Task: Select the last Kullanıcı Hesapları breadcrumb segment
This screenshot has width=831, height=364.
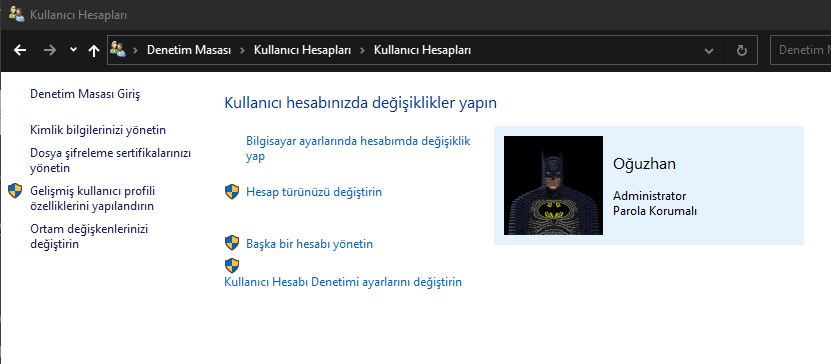Action: coord(422,50)
